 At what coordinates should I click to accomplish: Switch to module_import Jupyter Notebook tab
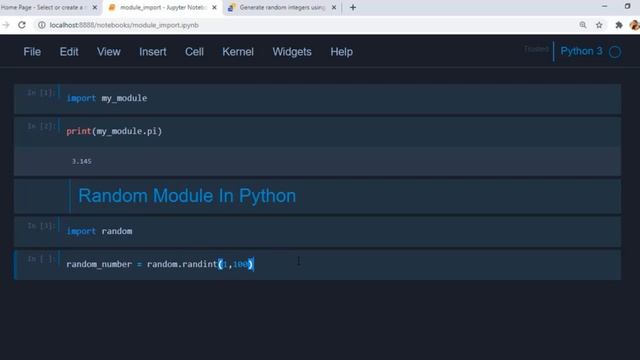coord(162,7)
